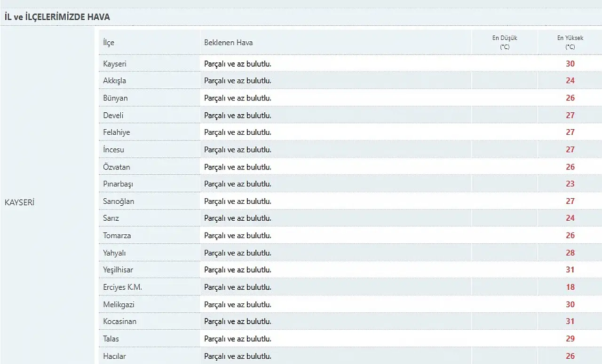Click Felahiye's high temperature value 27
Viewport: 602px width, 364px height.
pyautogui.click(x=570, y=132)
